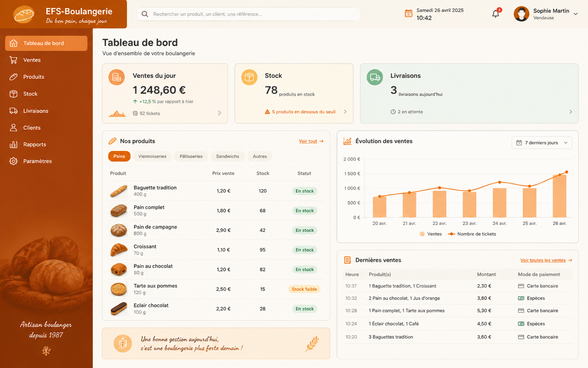Click the ticket icon beside 92 tickets
The image size is (588, 368).
[135, 113]
